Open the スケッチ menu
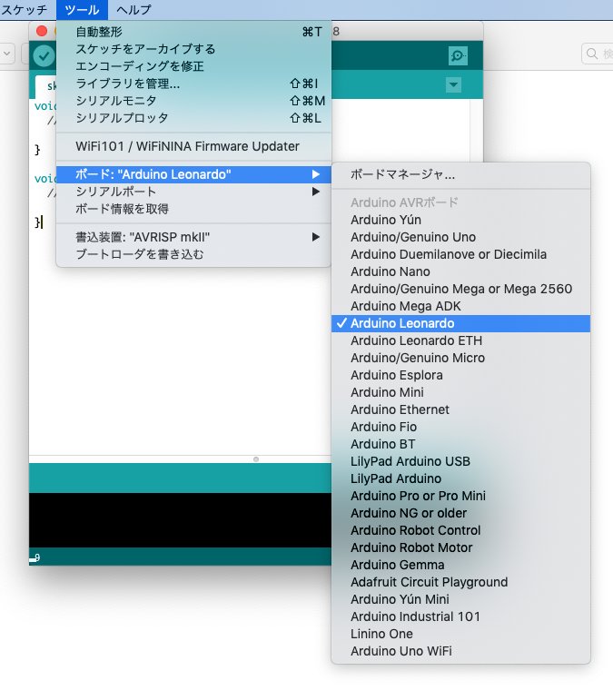The height and width of the screenshot is (700, 613). click(x=25, y=9)
